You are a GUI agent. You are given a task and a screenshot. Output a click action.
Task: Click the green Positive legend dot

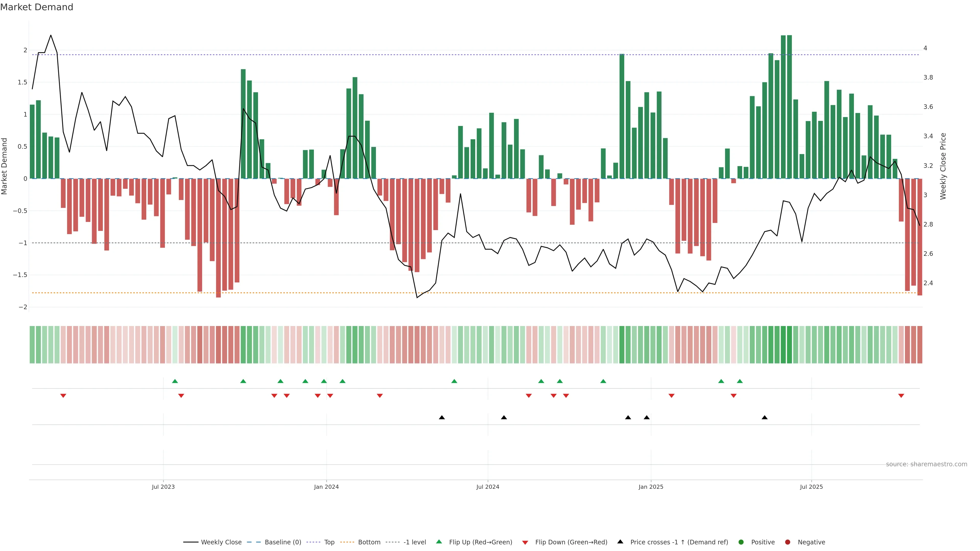coord(741,542)
